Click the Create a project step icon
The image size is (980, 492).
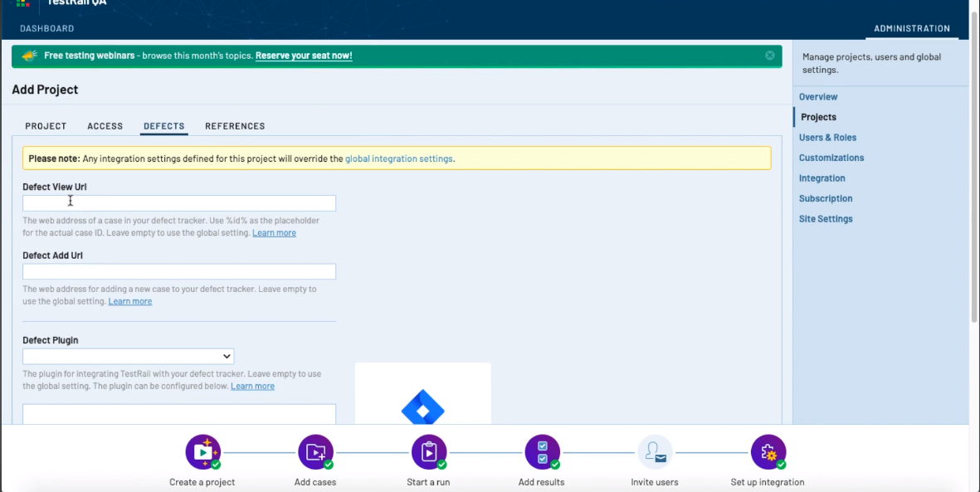click(202, 452)
